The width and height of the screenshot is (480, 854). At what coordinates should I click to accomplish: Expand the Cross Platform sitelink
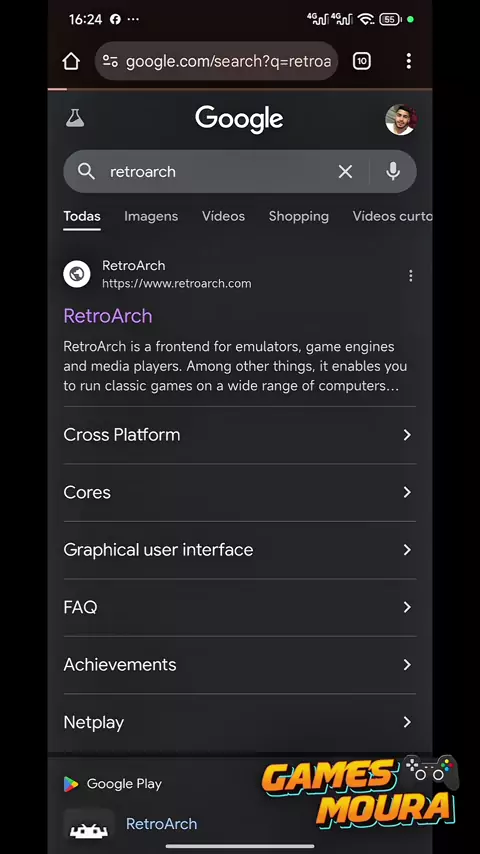(240, 435)
